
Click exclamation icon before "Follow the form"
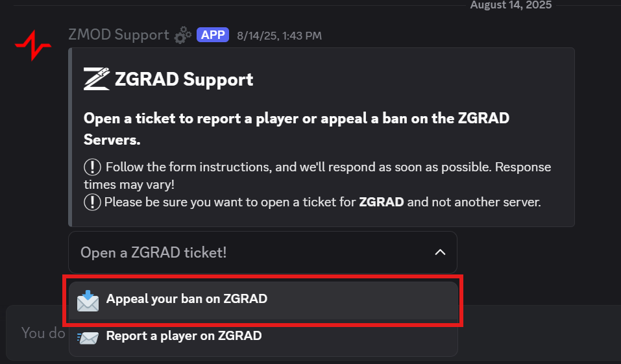[93, 167]
